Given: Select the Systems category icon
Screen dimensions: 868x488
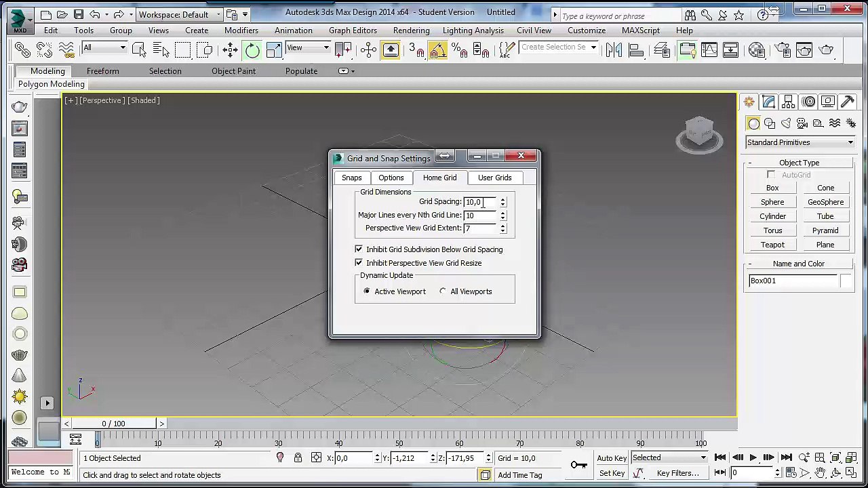Looking at the screenshot, I should (851, 123).
